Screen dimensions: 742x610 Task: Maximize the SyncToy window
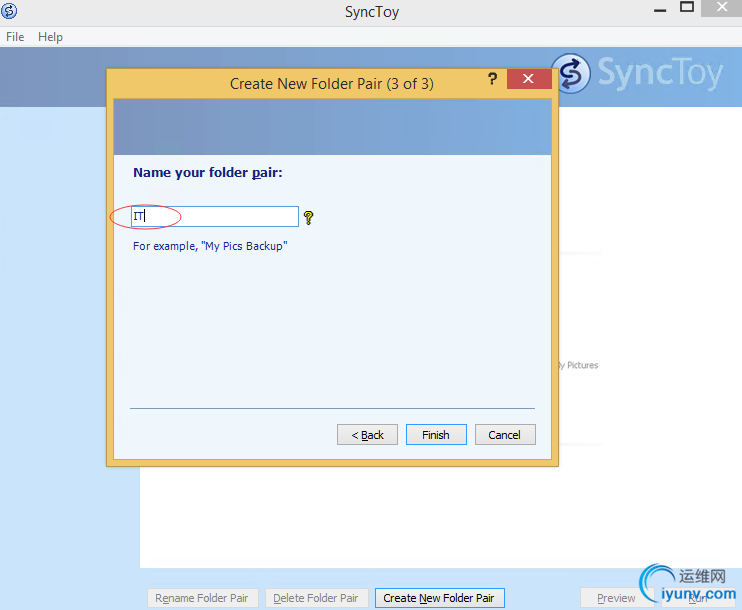pyautogui.click(x=687, y=7)
